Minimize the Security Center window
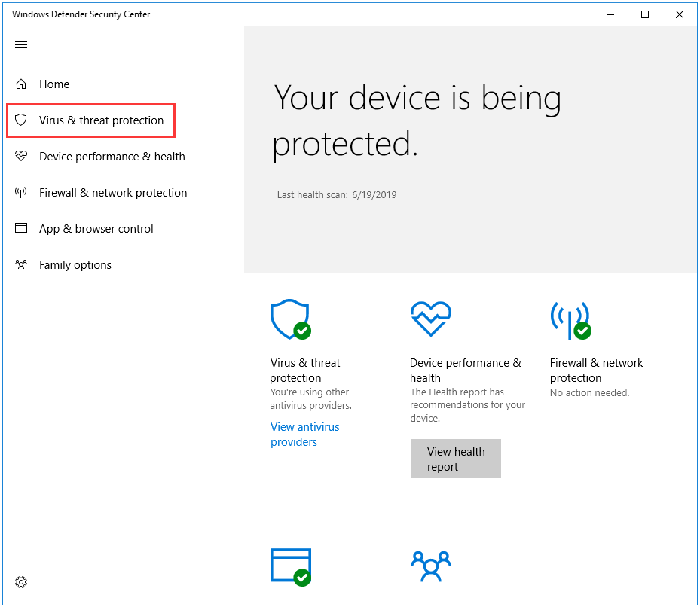700x607 pixels. tap(610, 14)
